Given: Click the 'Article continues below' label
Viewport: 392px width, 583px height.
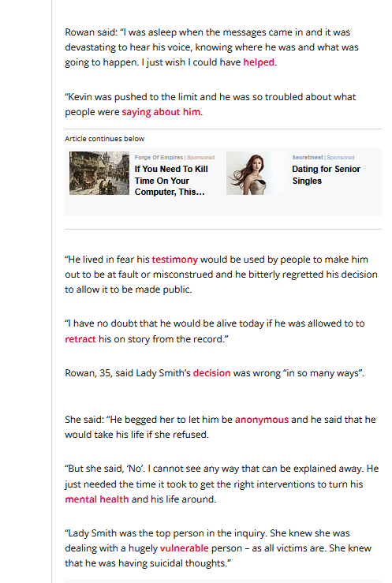Looking at the screenshot, I should point(105,139).
